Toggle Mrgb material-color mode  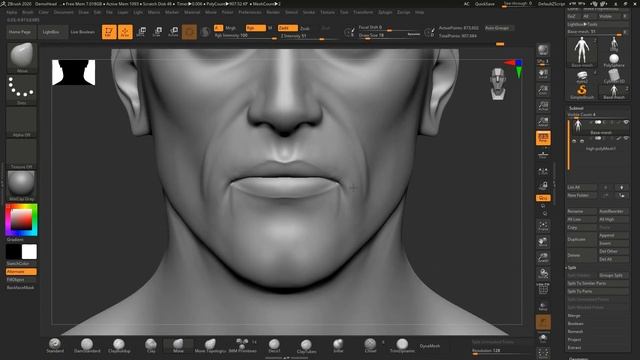[x=231, y=28]
